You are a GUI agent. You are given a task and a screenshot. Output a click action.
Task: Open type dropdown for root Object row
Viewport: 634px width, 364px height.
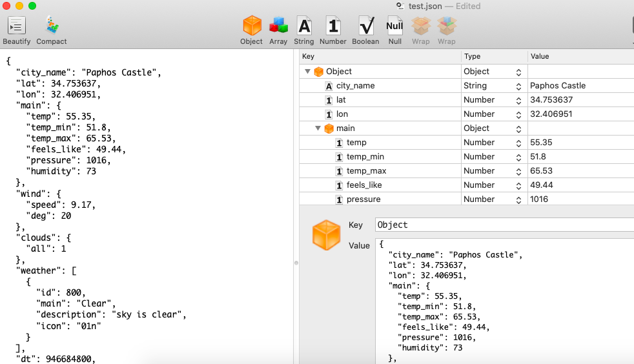(518, 72)
